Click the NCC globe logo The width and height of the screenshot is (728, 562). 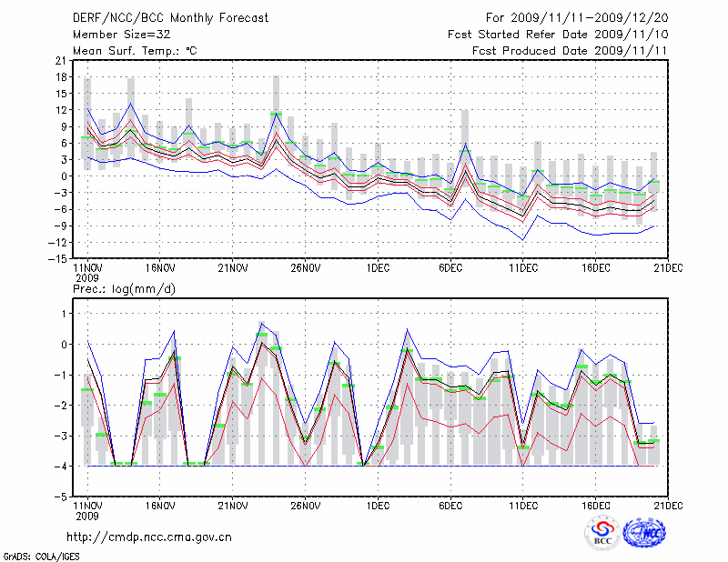643,533
